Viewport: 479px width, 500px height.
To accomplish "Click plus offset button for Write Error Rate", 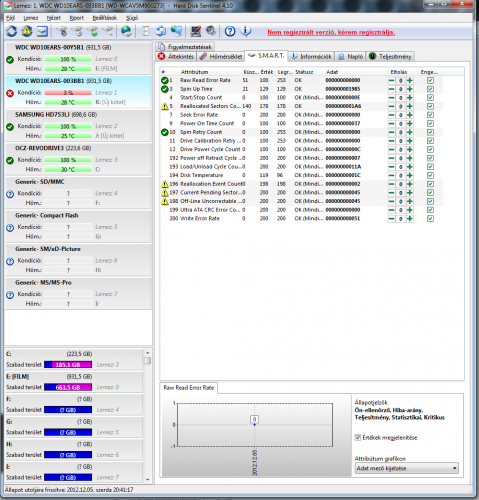I will [x=410, y=219].
